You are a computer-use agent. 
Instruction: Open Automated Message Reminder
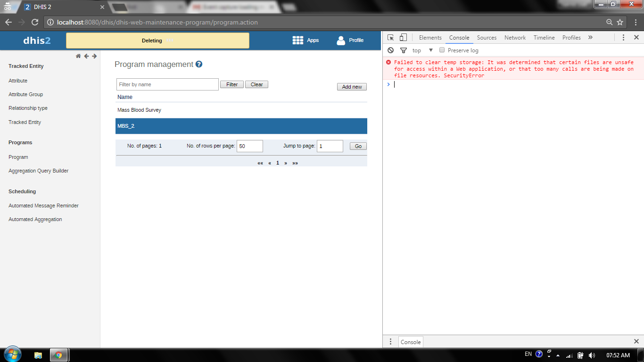[43, 206]
